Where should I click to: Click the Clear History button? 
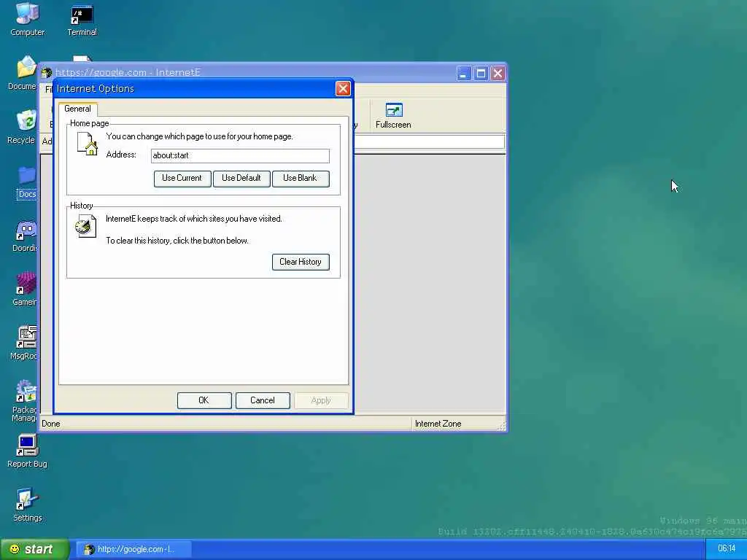click(x=301, y=262)
